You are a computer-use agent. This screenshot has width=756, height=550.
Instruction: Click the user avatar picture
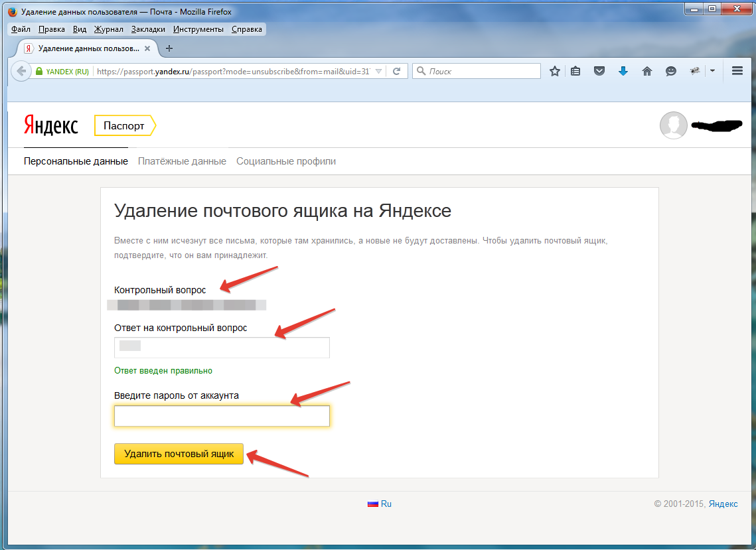[x=673, y=125]
